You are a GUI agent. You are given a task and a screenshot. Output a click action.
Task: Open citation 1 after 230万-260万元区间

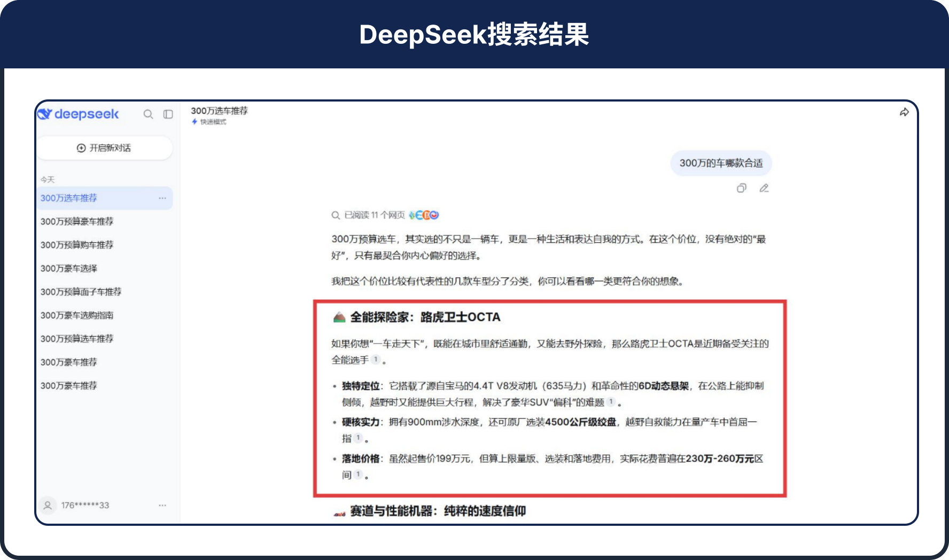(358, 475)
